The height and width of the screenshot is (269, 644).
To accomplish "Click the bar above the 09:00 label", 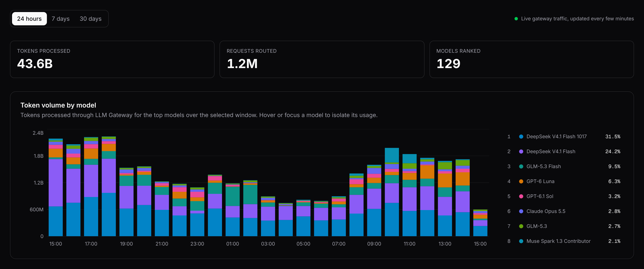I will tap(374, 201).
